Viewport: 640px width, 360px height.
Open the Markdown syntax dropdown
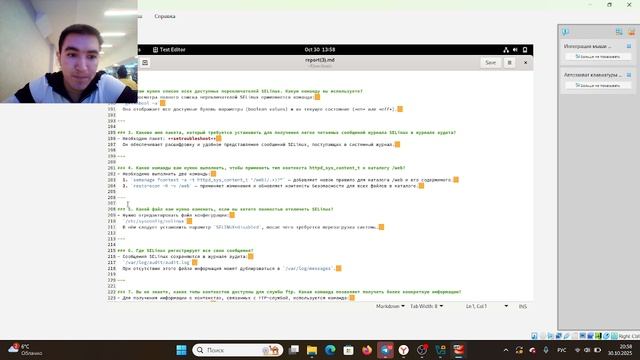point(390,306)
